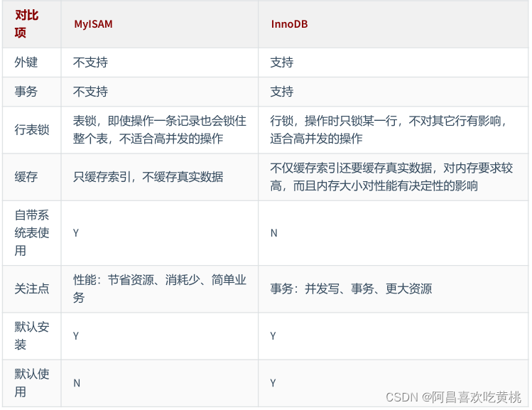The height and width of the screenshot is (410, 532).
Task: Click '不支持' in the 事务 row
Action: [90, 92]
